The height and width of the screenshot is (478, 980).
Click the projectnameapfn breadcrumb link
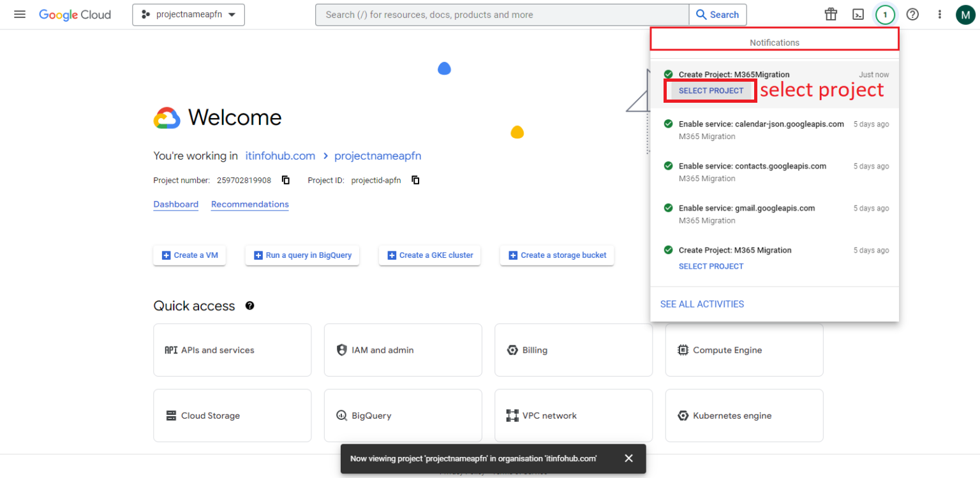(x=378, y=156)
